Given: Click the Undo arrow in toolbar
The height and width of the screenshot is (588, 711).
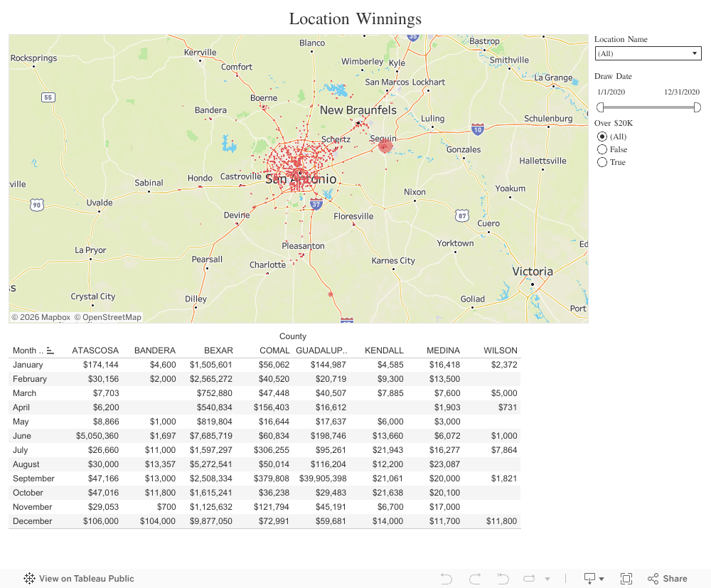Looking at the screenshot, I should (447, 579).
